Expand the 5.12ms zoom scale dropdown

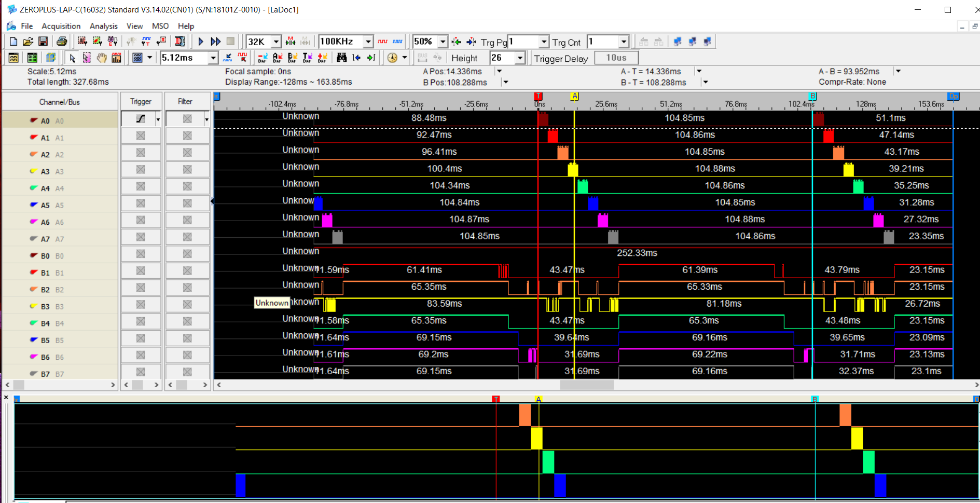pyautogui.click(x=213, y=58)
